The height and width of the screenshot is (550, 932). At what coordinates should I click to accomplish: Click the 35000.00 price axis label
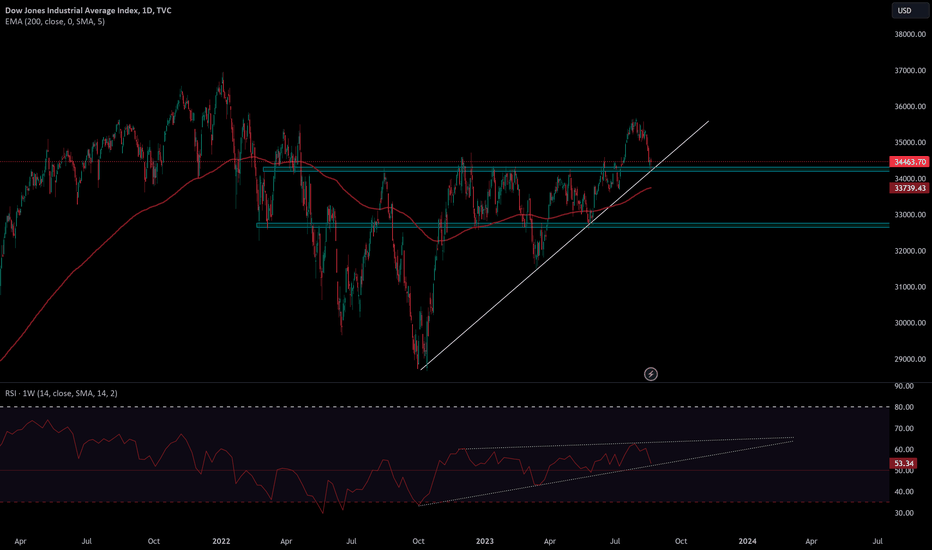[910, 143]
